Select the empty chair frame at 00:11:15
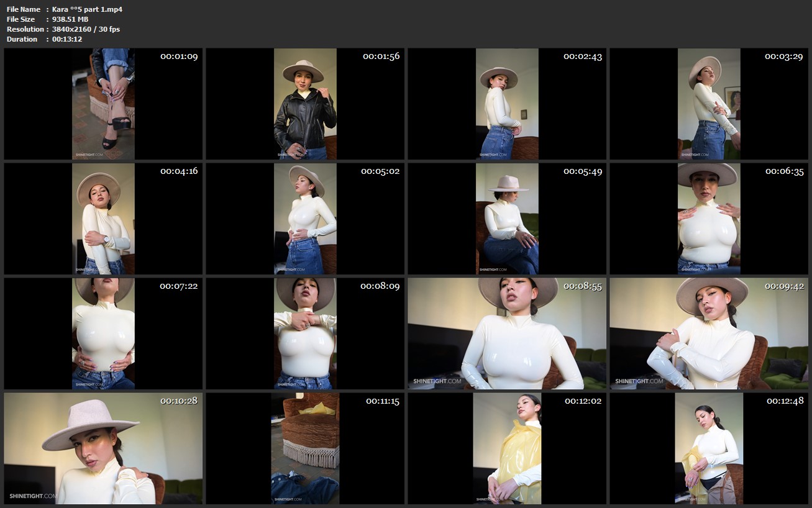Screen dimensions: 812x508 (305, 448)
